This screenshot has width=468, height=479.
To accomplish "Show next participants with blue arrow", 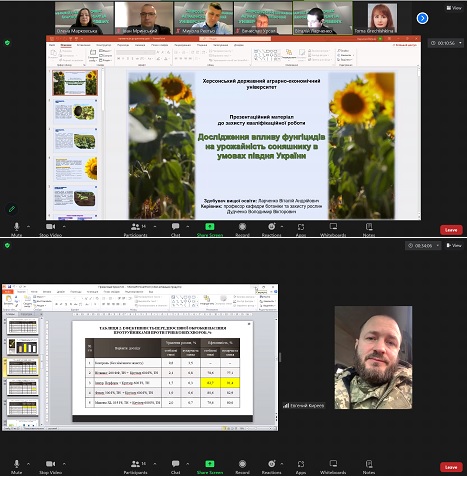I will point(422,18).
